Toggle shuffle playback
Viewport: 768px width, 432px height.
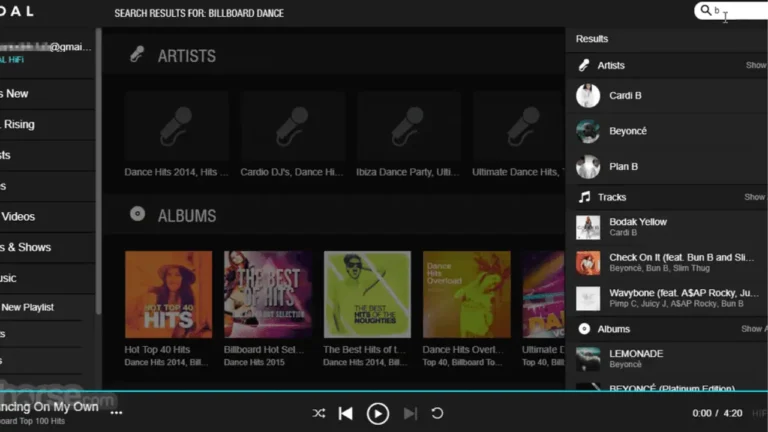(319, 413)
